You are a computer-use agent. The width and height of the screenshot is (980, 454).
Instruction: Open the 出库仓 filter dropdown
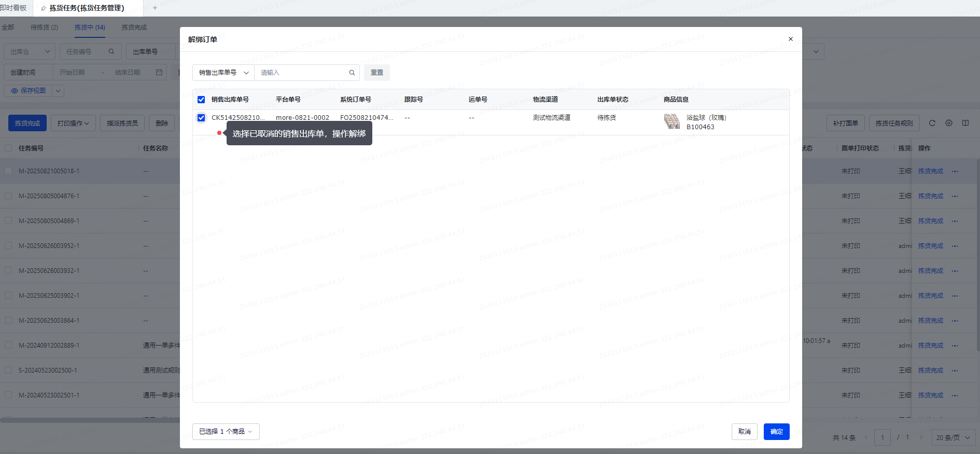pyautogui.click(x=29, y=51)
